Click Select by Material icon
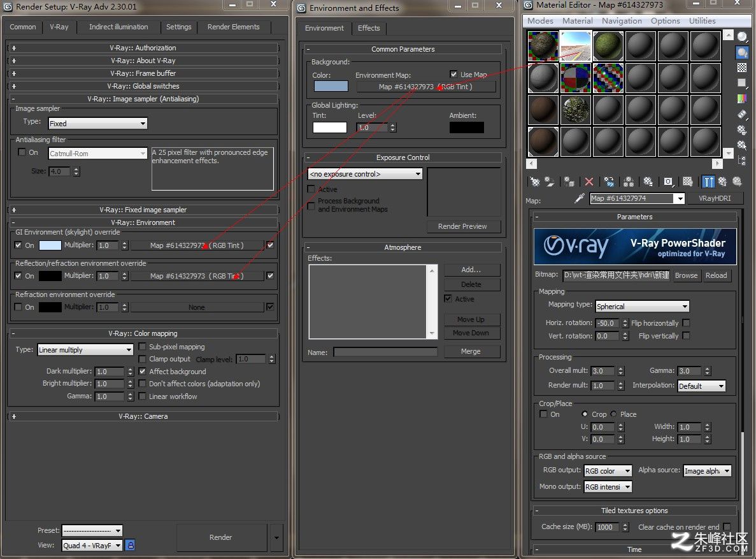Viewport: 756px width, 559px height. (x=742, y=145)
